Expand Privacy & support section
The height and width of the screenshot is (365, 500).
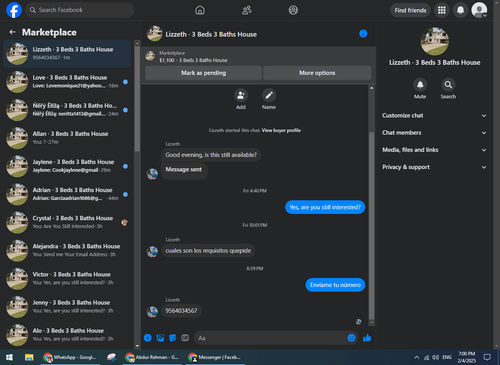coord(434,167)
